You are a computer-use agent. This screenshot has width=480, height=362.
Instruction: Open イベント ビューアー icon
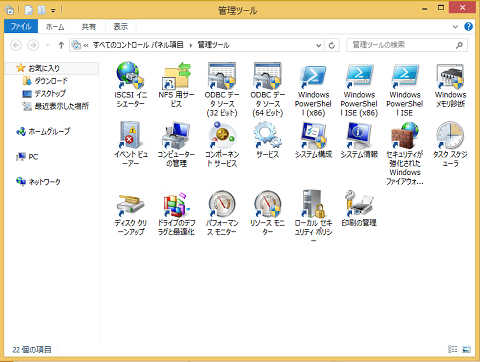tap(130, 144)
